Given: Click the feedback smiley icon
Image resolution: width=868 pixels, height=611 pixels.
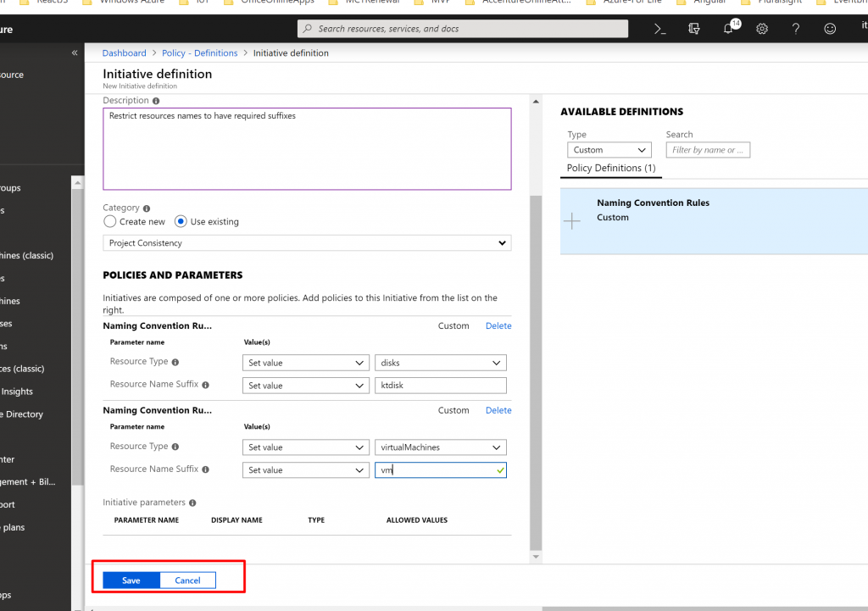Looking at the screenshot, I should pyautogui.click(x=830, y=29).
